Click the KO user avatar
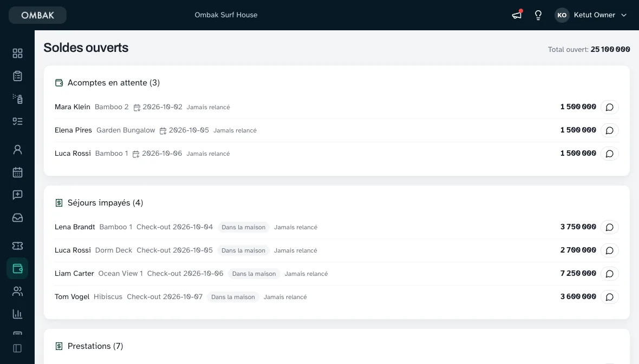 [x=562, y=15]
